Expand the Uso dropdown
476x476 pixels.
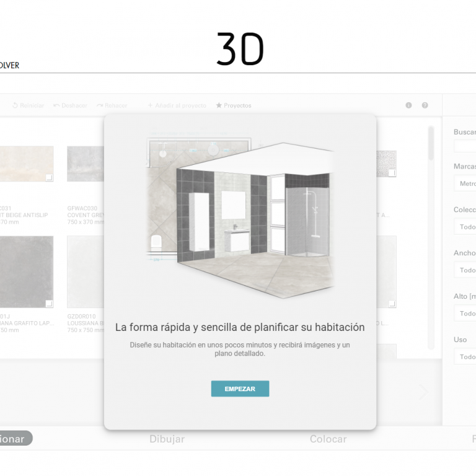466,356
